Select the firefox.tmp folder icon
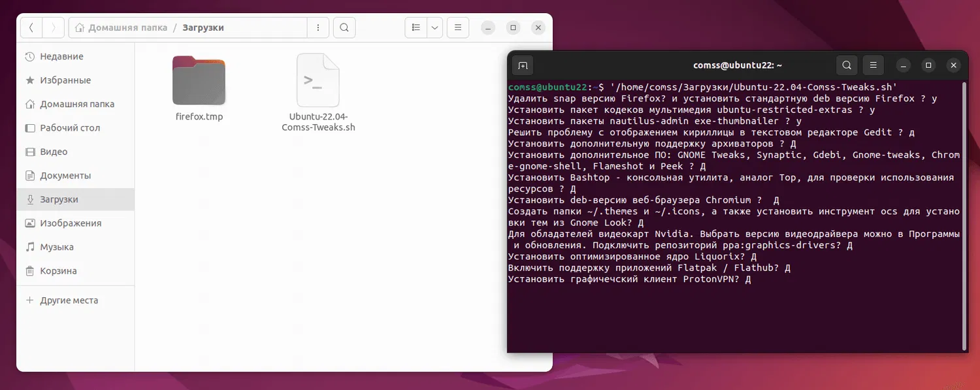980x390 pixels. [199, 80]
